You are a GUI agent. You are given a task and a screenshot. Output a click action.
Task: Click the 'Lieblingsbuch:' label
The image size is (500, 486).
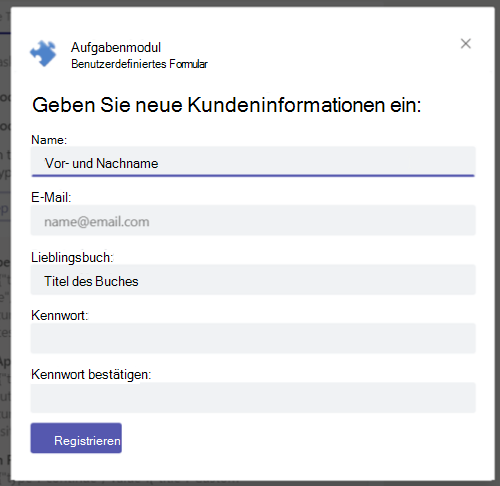(72, 258)
